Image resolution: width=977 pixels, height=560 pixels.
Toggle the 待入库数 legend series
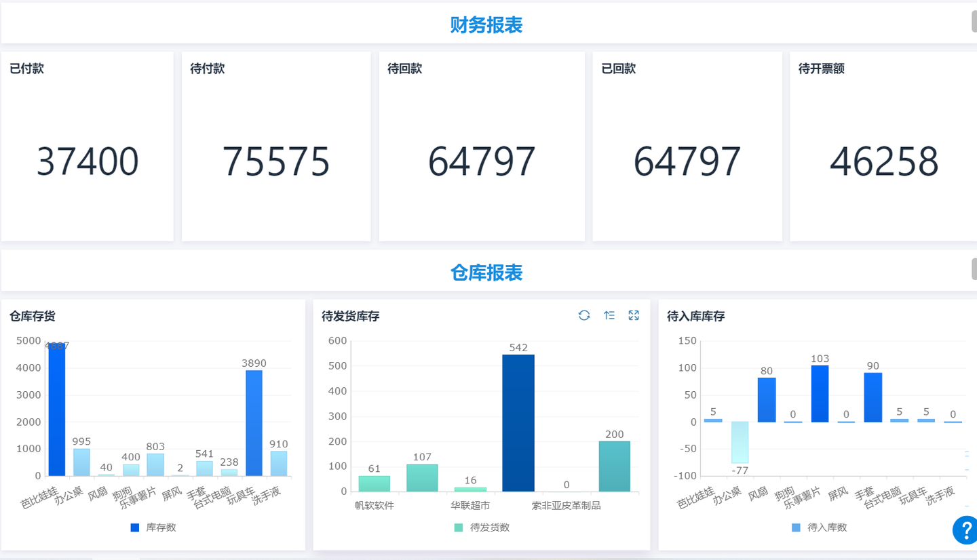pos(819,527)
